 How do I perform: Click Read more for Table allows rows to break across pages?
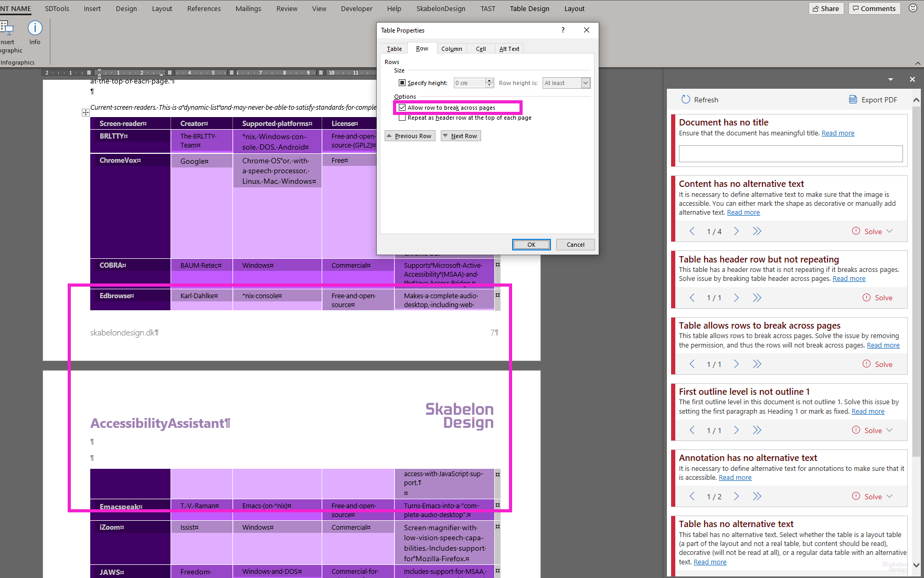click(x=883, y=345)
